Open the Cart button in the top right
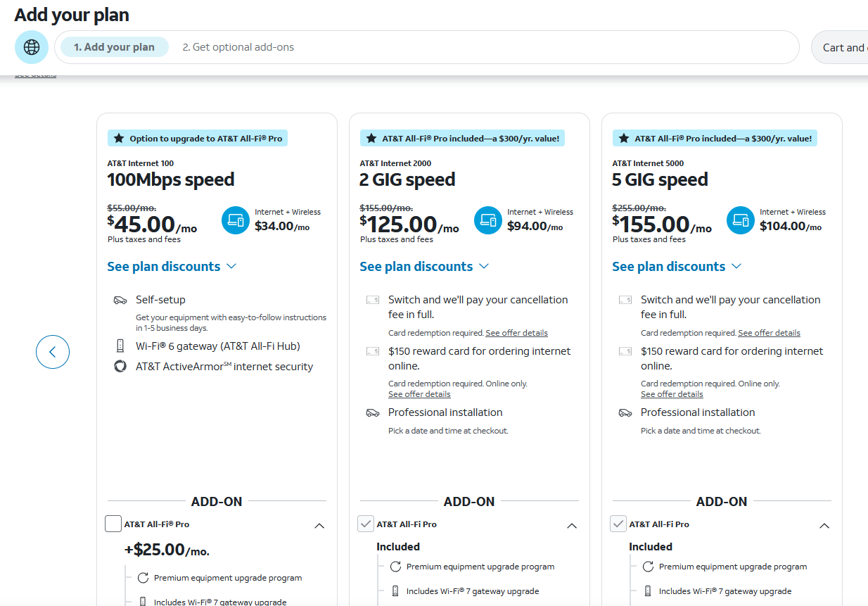Screen dimensions: 868x606 (840, 47)
